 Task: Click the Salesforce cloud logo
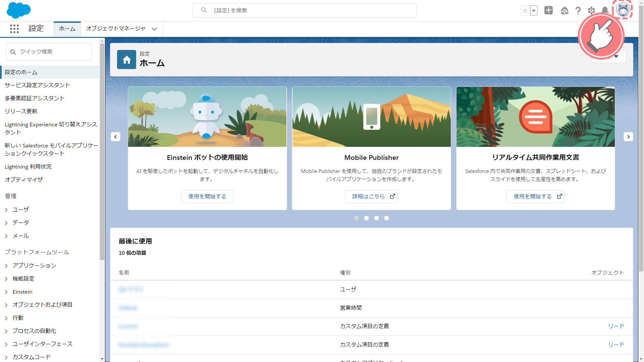click(19, 10)
